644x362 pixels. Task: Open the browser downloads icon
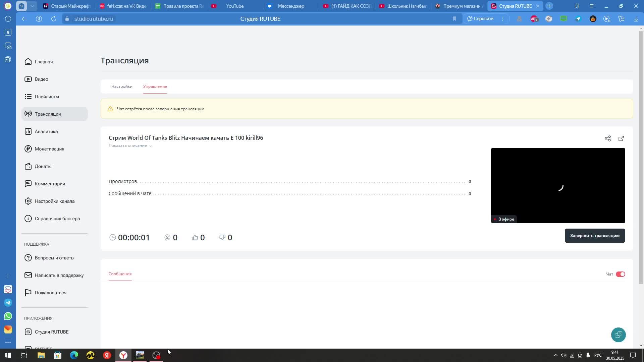pos(636,19)
